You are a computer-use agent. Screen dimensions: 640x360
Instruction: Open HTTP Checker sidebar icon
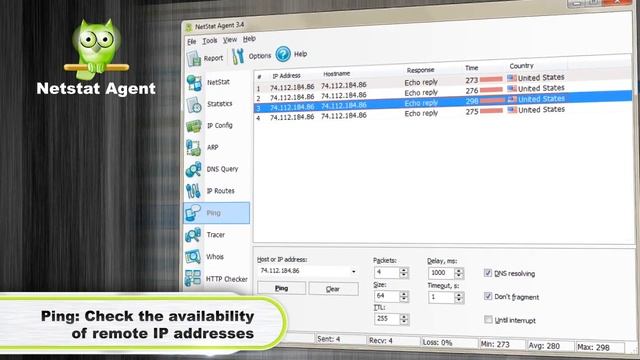tap(193, 278)
